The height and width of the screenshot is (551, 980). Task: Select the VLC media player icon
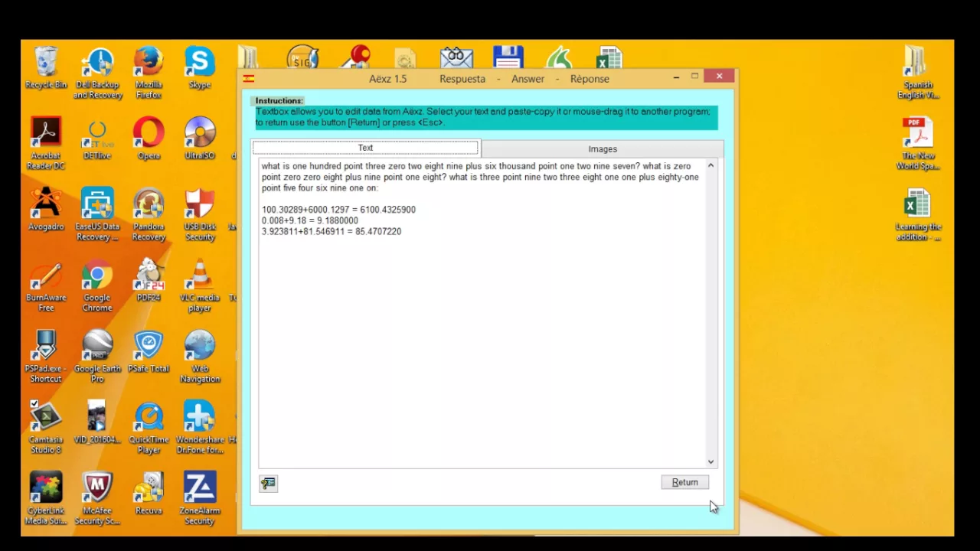[x=200, y=285]
